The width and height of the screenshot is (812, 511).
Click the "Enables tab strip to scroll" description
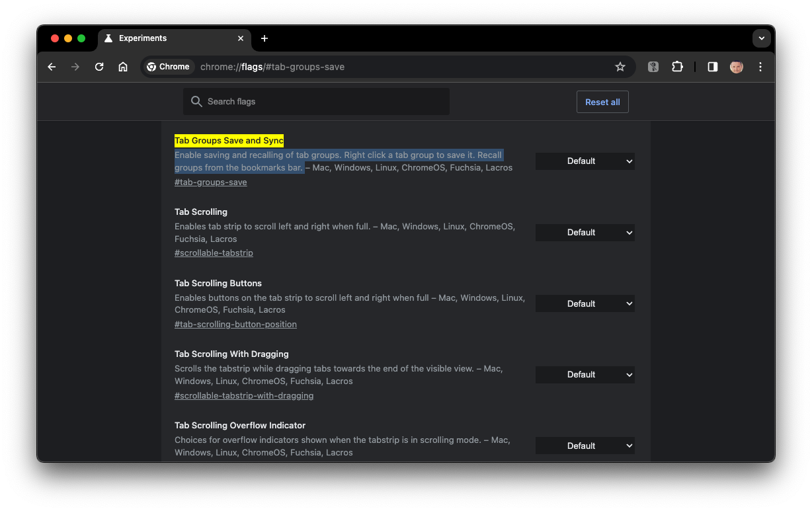[345, 233]
